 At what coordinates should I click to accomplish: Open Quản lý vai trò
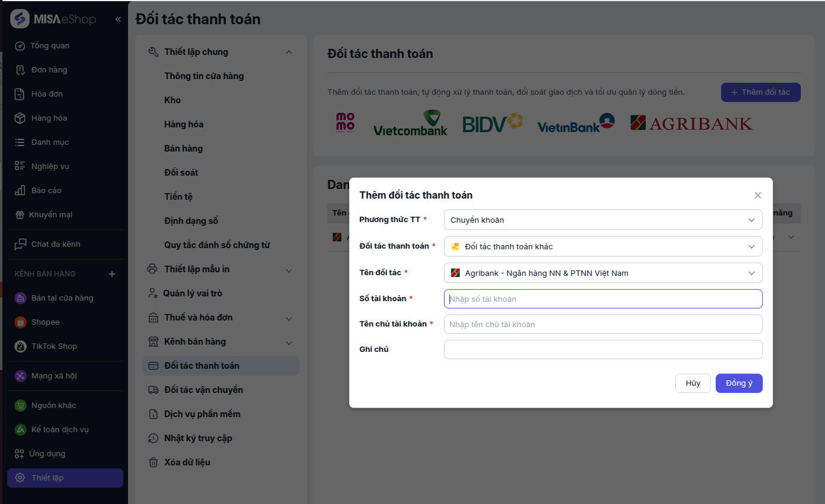193,293
